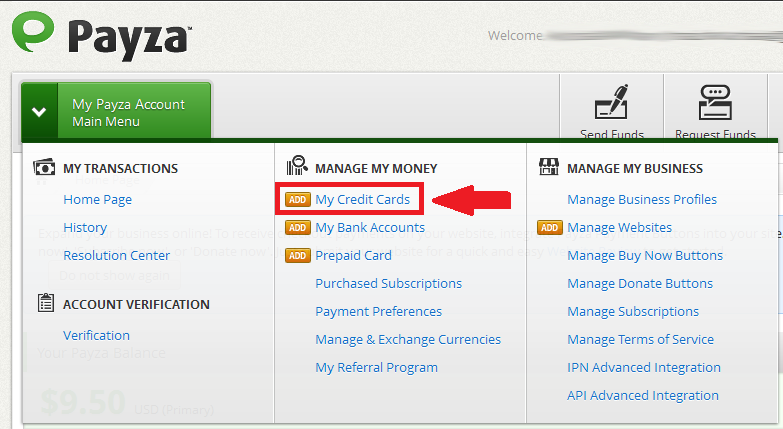This screenshot has width=783, height=429.
Task: Click the ADD badge beside My Credit Cards
Action: tap(298, 200)
